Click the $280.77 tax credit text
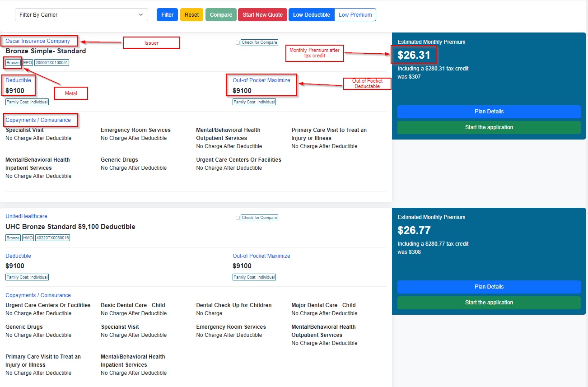Image resolution: width=588 pixels, height=387 pixels. click(x=433, y=244)
